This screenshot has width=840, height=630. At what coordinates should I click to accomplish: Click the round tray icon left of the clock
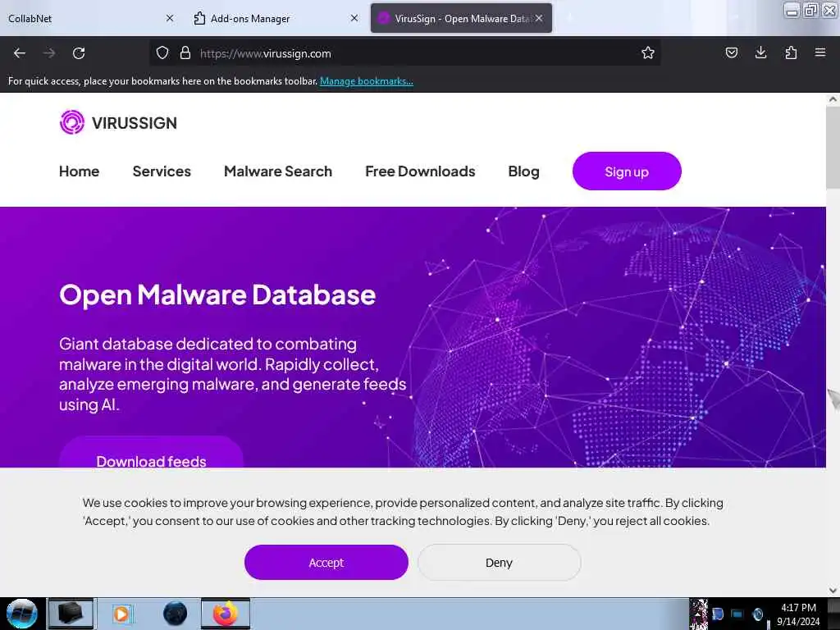click(x=757, y=614)
